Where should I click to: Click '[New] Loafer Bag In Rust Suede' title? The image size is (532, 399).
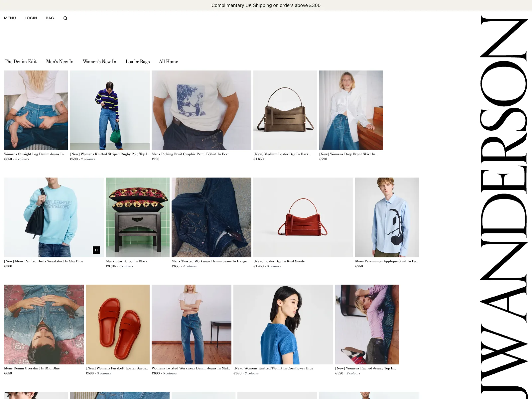coord(279,261)
